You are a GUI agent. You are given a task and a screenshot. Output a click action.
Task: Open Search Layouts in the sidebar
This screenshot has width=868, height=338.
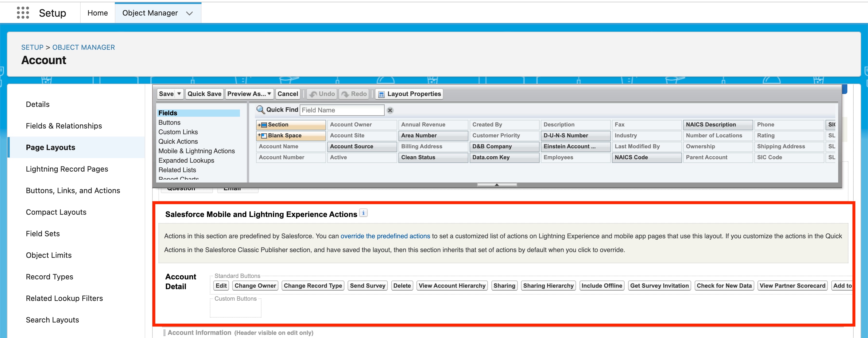pyautogui.click(x=53, y=320)
